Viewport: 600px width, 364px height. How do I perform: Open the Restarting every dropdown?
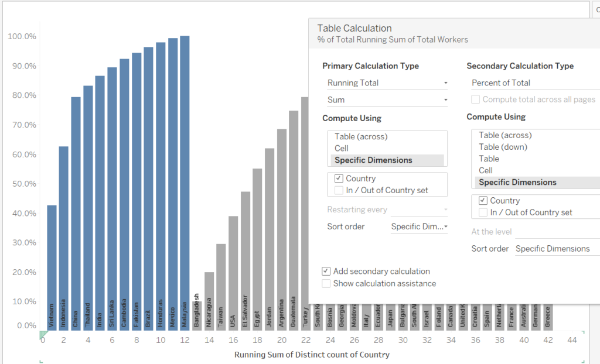tap(419, 210)
